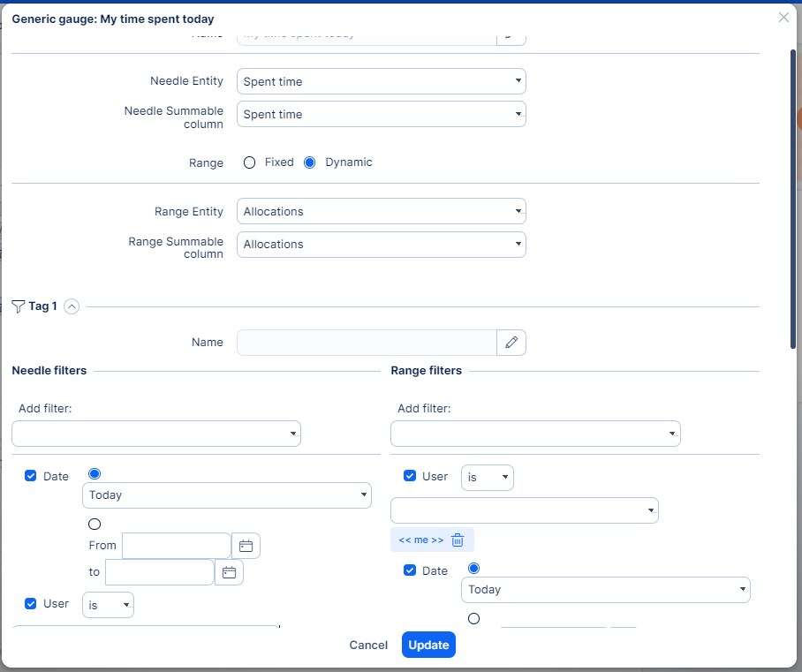Close the Generic gauge dialog
Image resolution: width=802 pixels, height=672 pixels.
click(783, 18)
